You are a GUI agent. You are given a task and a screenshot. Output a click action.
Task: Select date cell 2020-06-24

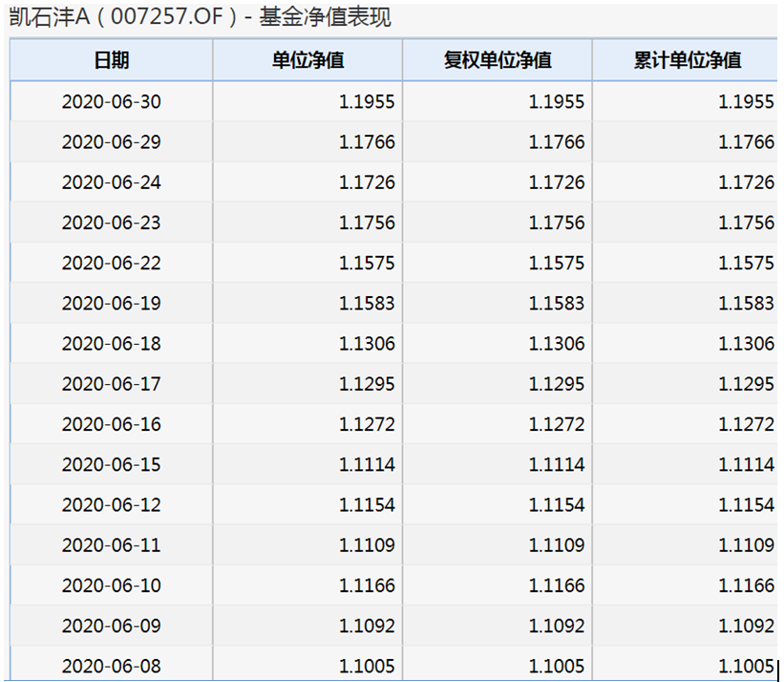coord(112,182)
